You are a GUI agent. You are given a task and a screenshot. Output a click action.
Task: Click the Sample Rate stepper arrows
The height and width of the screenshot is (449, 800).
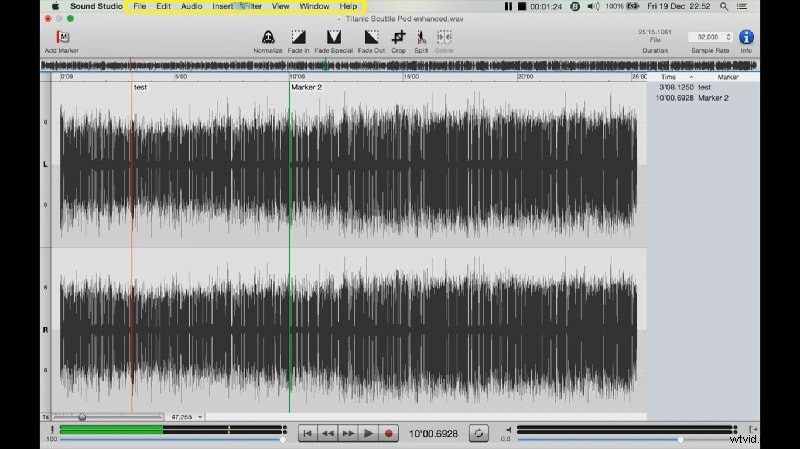tap(729, 37)
